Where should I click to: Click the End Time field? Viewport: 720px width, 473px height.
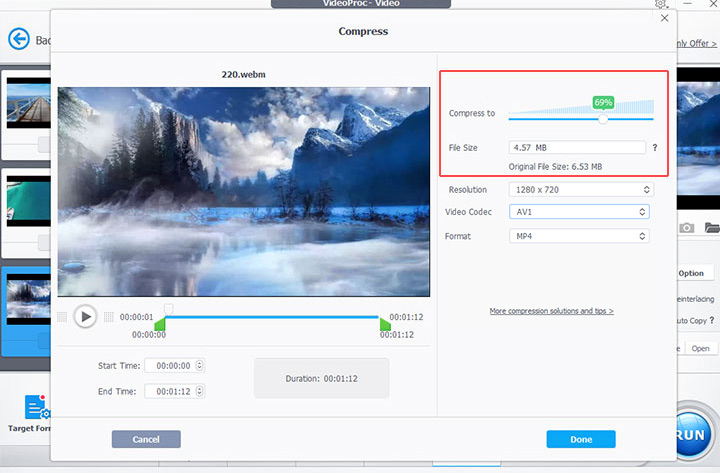(174, 391)
